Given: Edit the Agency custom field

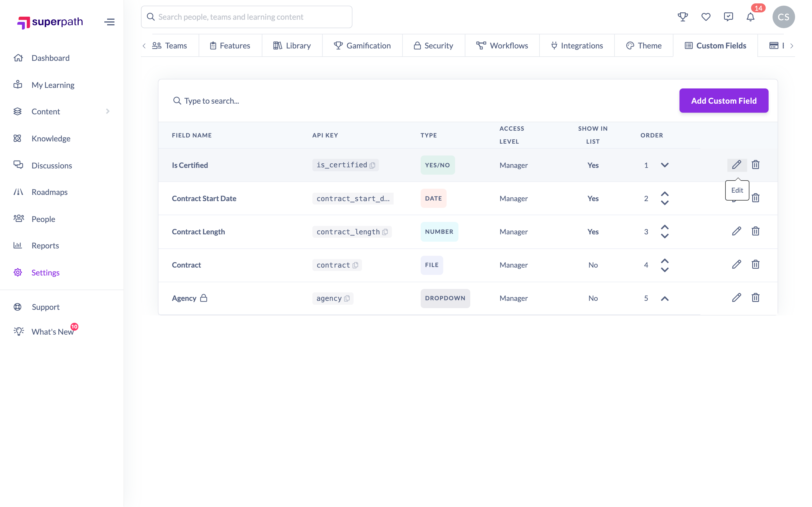Looking at the screenshot, I should (x=736, y=298).
